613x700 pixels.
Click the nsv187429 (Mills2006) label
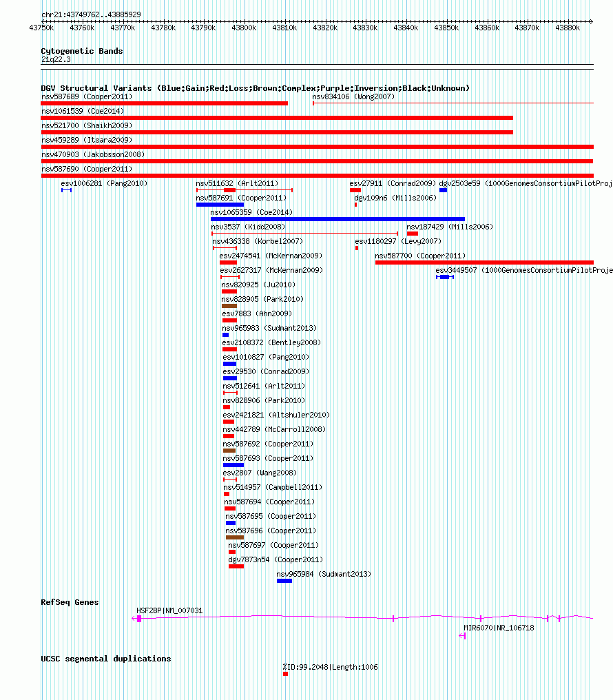(x=450, y=227)
